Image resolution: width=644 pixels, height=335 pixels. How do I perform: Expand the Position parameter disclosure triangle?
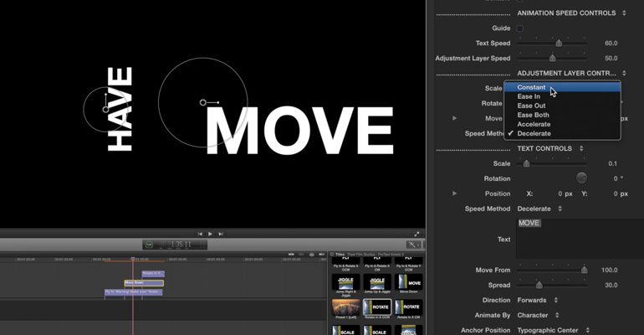click(454, 193)
